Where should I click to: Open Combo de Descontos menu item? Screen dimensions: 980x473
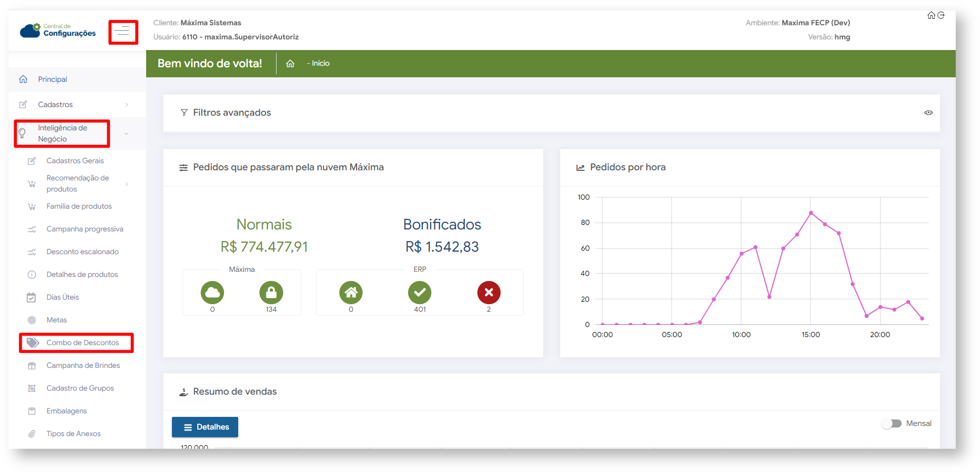tap(82, 343)
